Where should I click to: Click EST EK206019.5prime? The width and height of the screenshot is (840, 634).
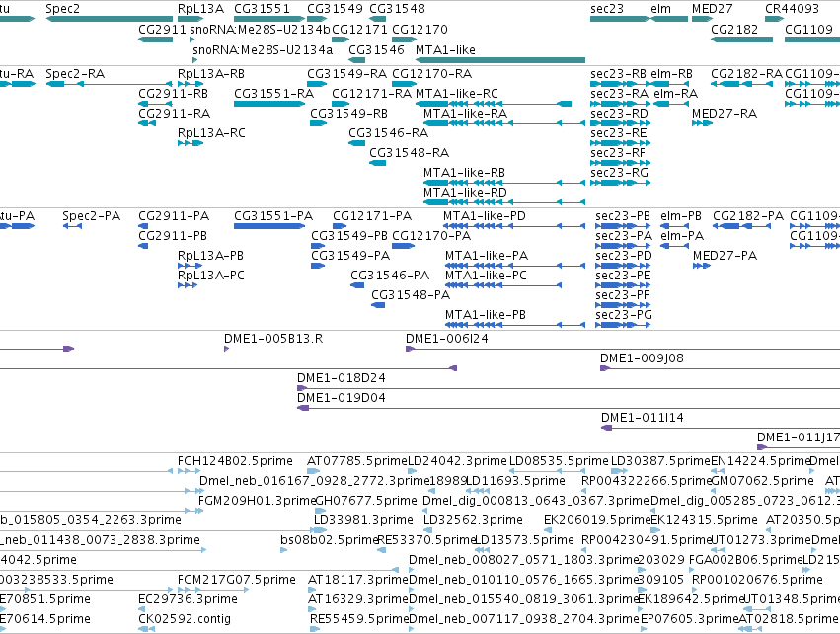click(548, 530)
